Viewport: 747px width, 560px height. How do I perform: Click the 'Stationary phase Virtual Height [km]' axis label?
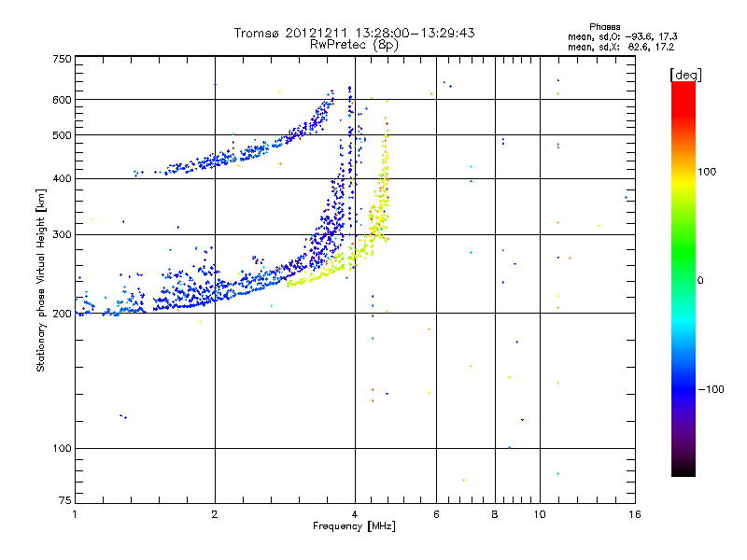tap(41, 280)
